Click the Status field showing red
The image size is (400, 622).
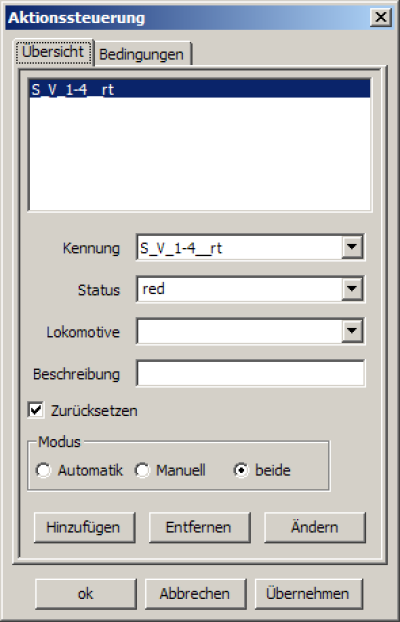239,289
